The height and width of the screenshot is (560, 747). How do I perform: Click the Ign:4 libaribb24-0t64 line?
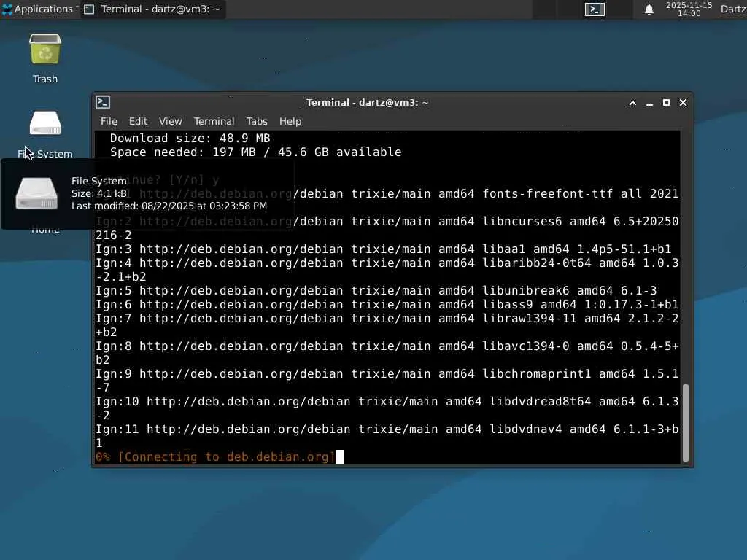[387, 270]
